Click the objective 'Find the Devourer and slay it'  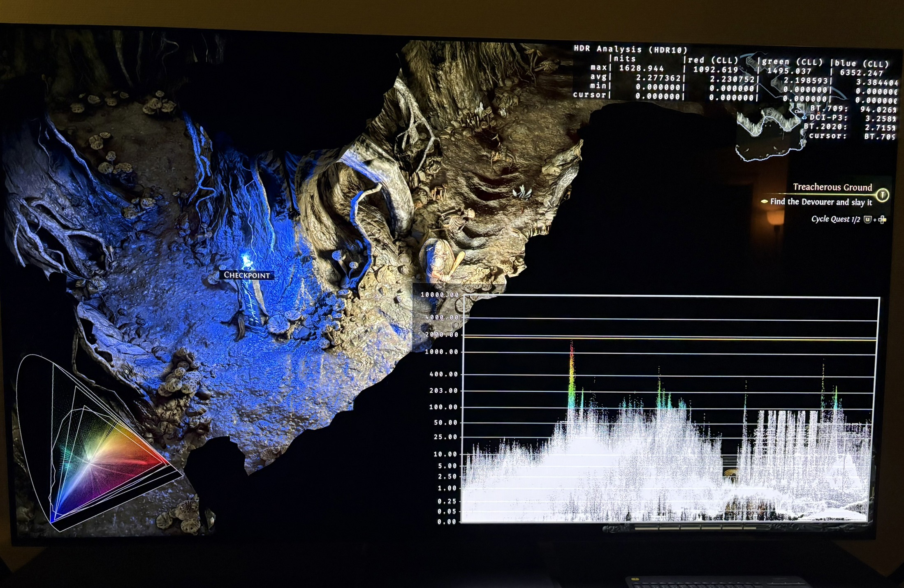coord(821,202)
